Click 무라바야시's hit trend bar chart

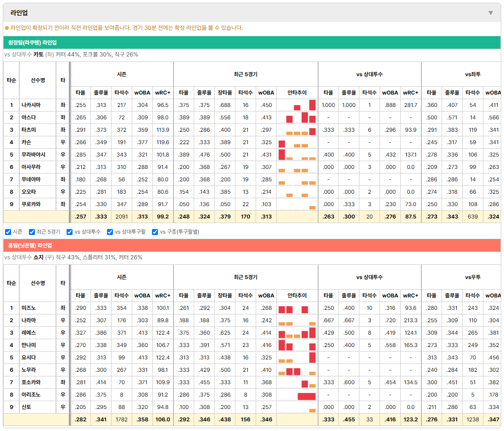tap(297, 155)
